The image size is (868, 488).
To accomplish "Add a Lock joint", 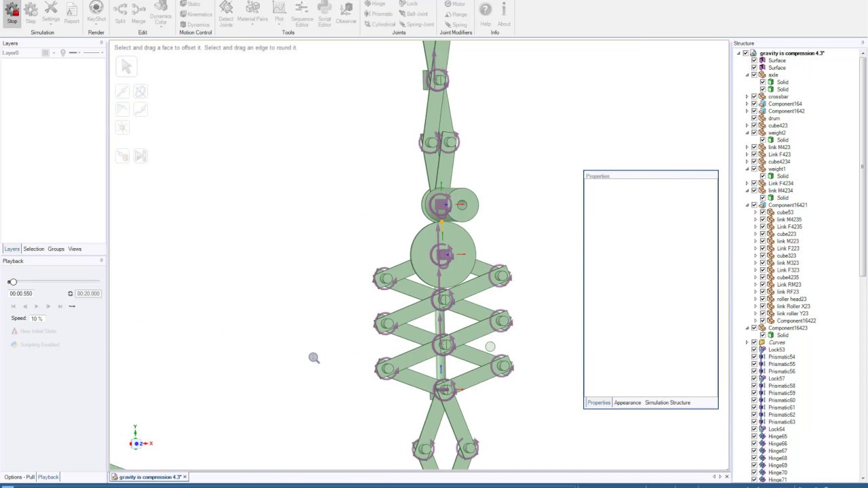I will coord(409,4).
